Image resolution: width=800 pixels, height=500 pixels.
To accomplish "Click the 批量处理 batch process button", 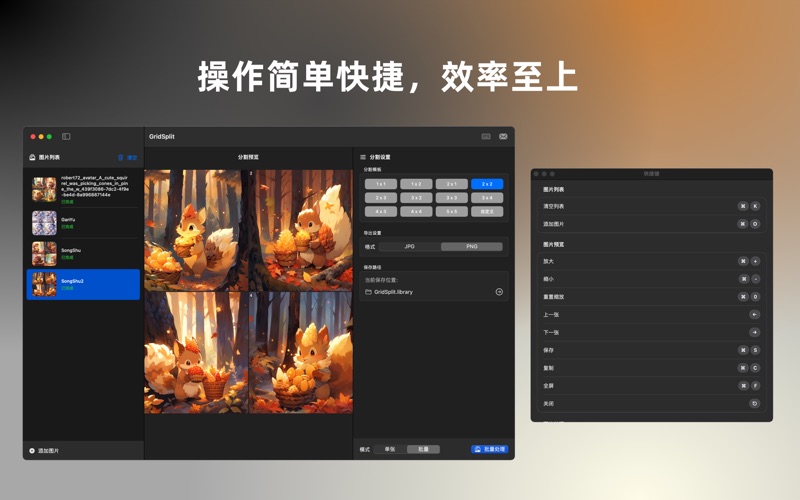I will [489, 450].
